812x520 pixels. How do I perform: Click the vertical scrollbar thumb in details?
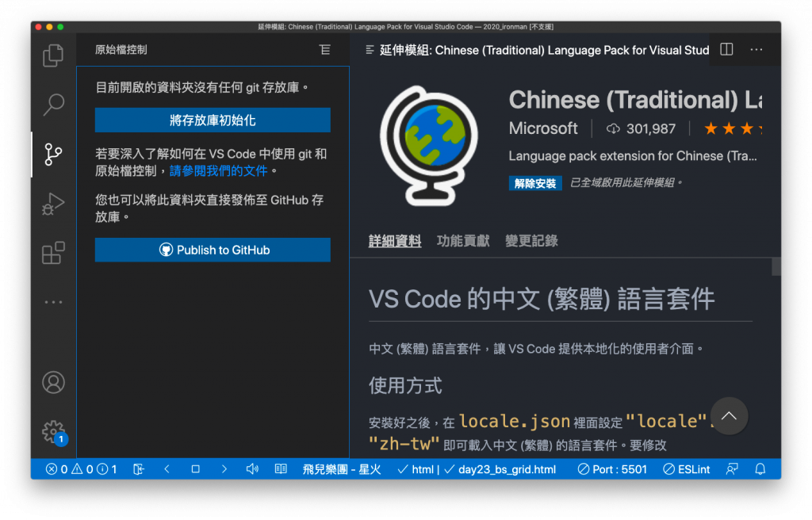point(776,266)
